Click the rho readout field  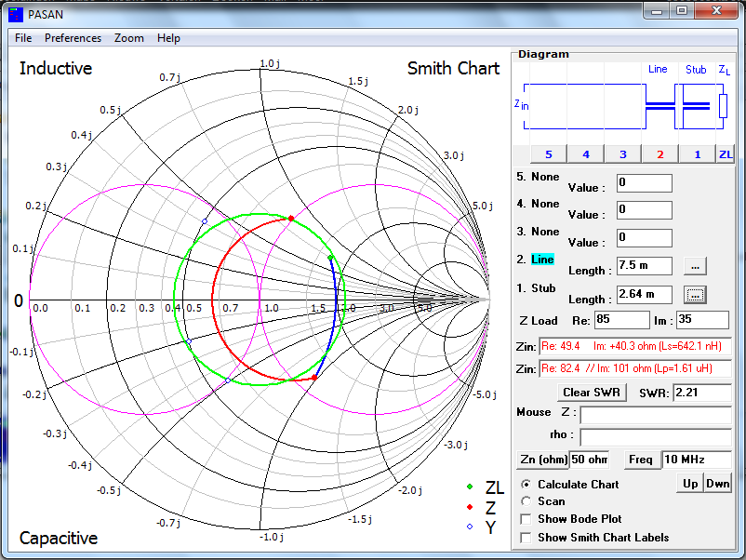click(x=656, y=437)
